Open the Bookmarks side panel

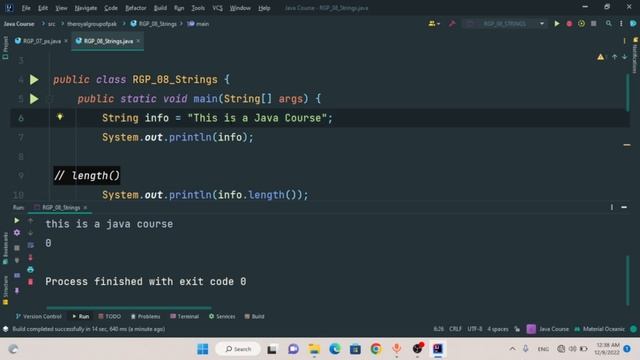coord(5,249)
